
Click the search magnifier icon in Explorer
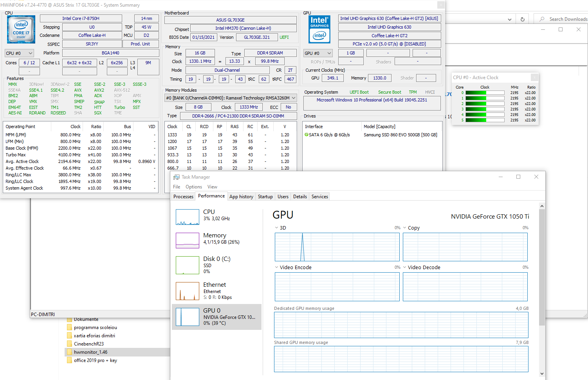coord(542,19)
